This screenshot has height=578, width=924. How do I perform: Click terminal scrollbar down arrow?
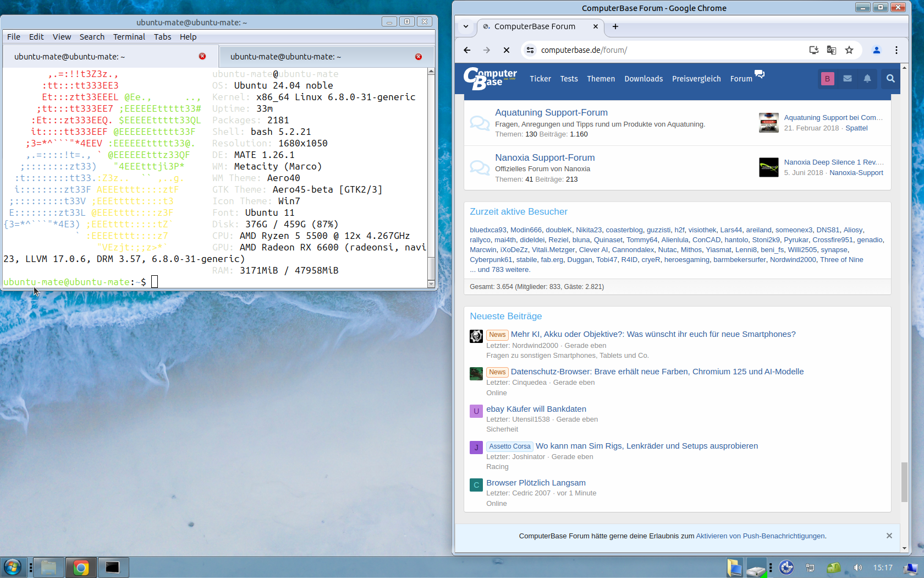tap(431, 284)
